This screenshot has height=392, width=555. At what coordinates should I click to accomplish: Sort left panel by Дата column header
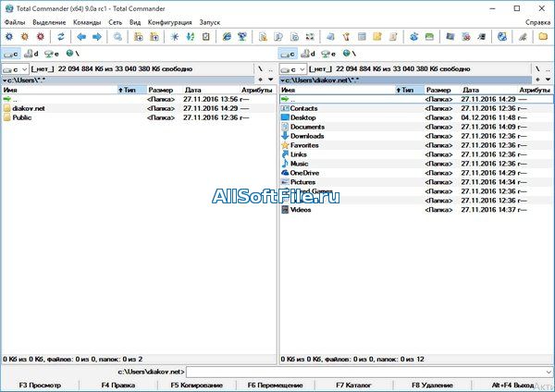pos(192,90)
